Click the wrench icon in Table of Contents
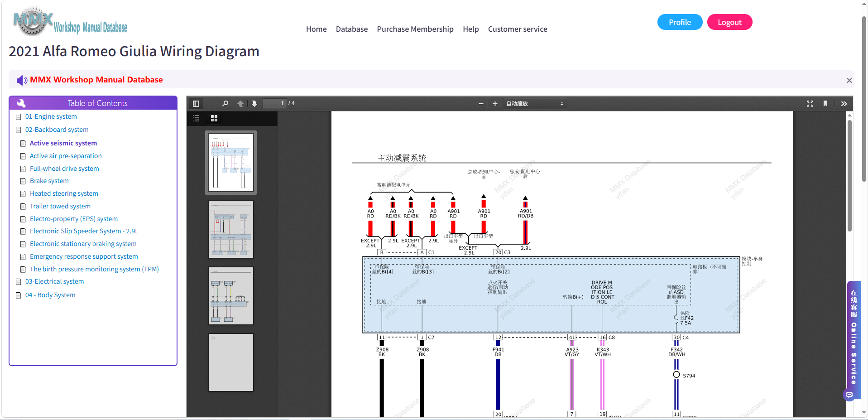 pyautogui.click(x=21, y=103)
